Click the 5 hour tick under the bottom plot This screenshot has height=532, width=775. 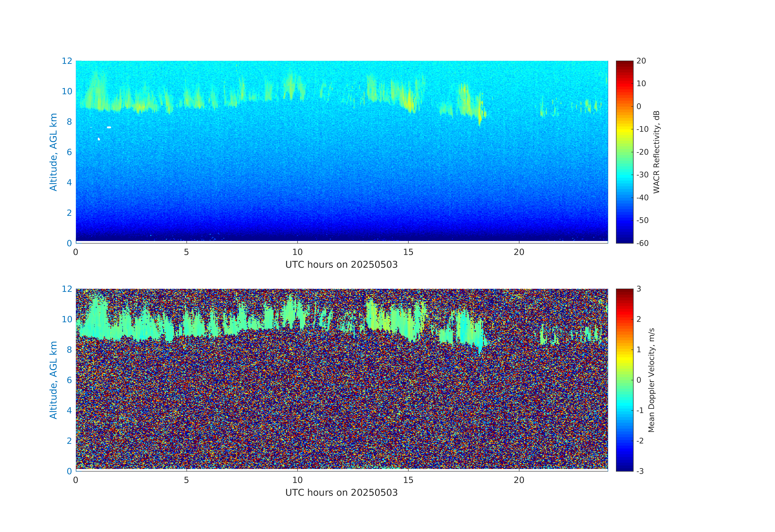pos(186,480)
